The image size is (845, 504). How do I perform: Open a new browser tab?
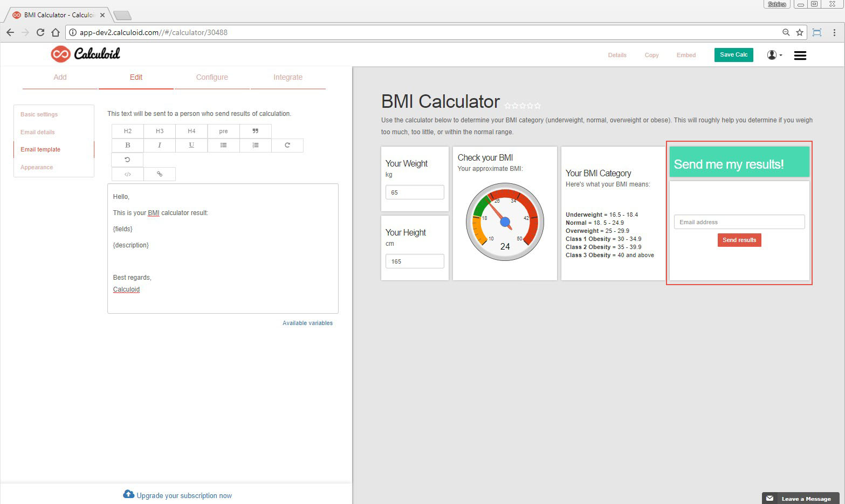pyautogui.click(x=122, y=15)
